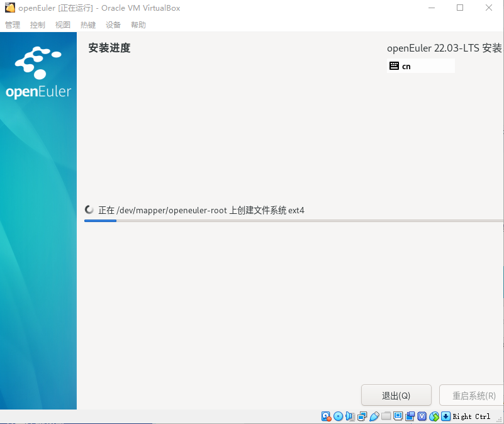Open the network adapters status icon
Image resolution: width=504 pixels, height=424 pixels.
(x=362, y=416)
